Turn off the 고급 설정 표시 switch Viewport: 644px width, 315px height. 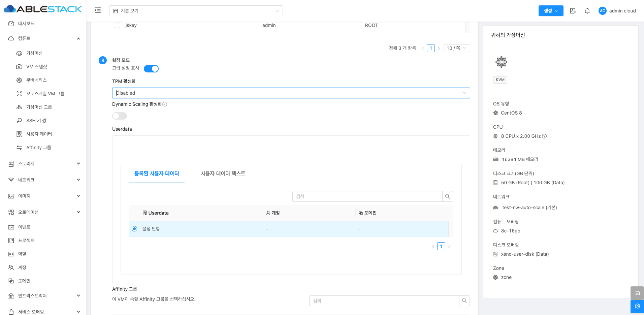[x=151, y=69]
